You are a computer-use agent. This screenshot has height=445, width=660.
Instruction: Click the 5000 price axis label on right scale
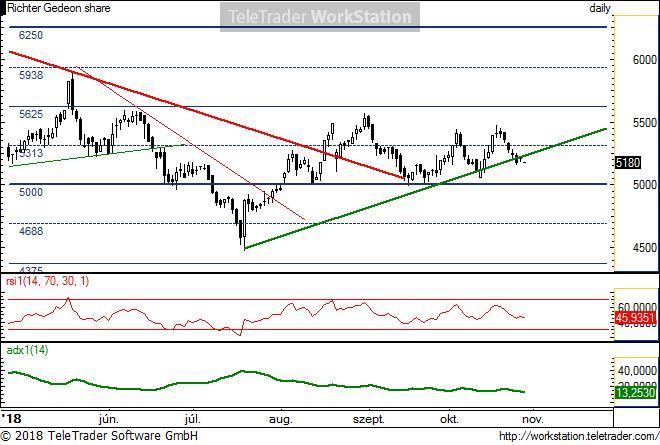pyautogui.click(x=644, y=184)
